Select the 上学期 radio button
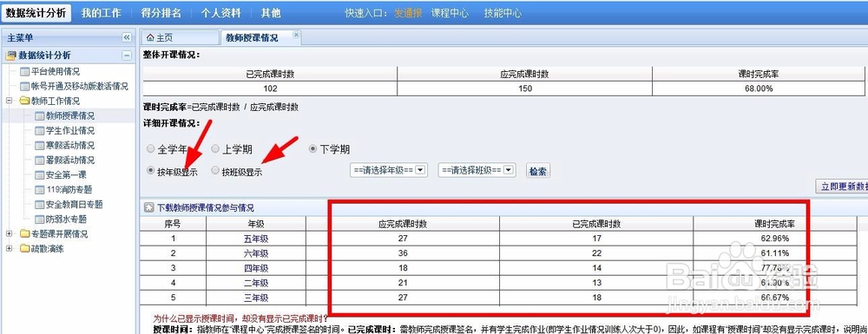868x334 pixels. [x=215, y=148]
